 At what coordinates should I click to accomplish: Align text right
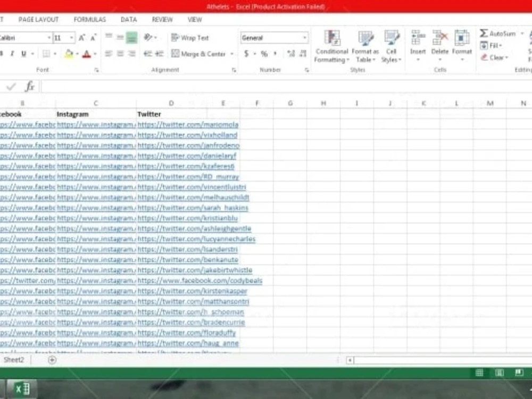[x=131, y=54]
